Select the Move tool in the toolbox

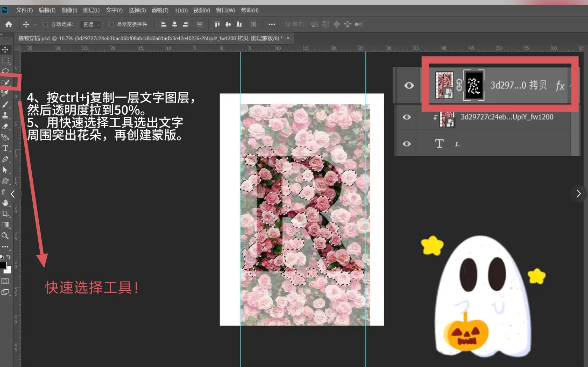point(5,50)
